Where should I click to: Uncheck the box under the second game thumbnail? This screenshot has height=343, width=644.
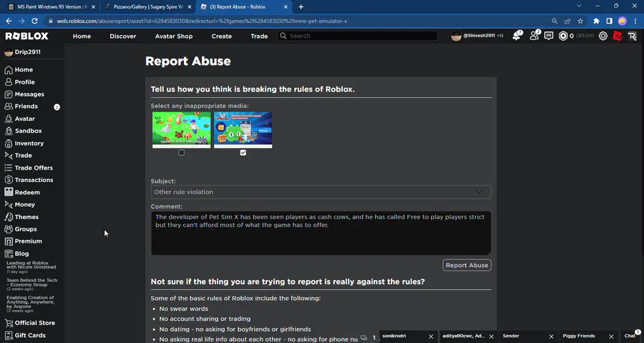243,153
